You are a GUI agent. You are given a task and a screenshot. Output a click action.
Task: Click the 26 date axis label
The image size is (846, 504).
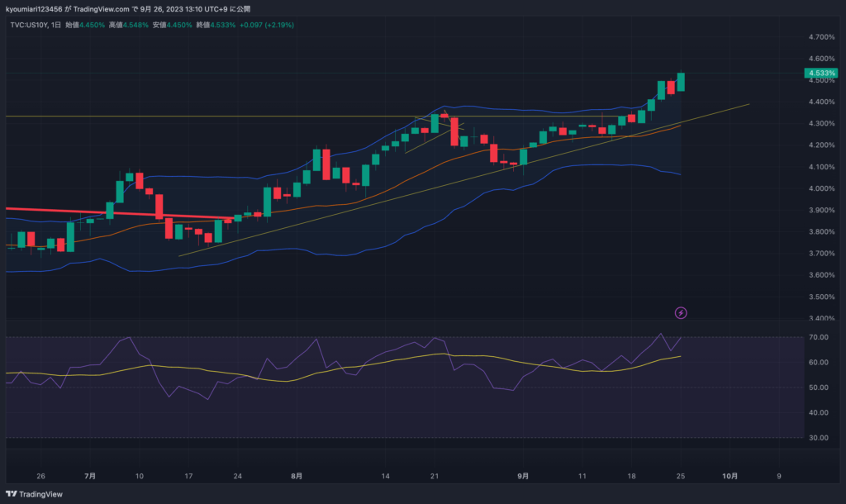click(x=40, y=476)
